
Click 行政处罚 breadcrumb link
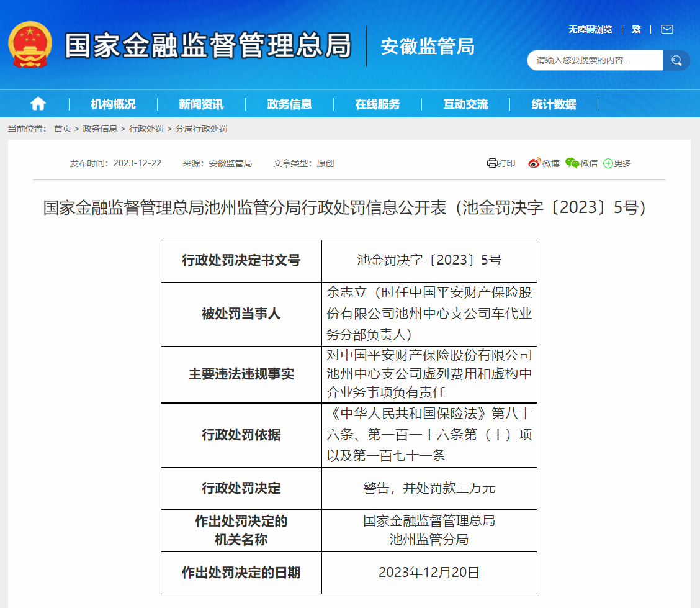(146, 129)
